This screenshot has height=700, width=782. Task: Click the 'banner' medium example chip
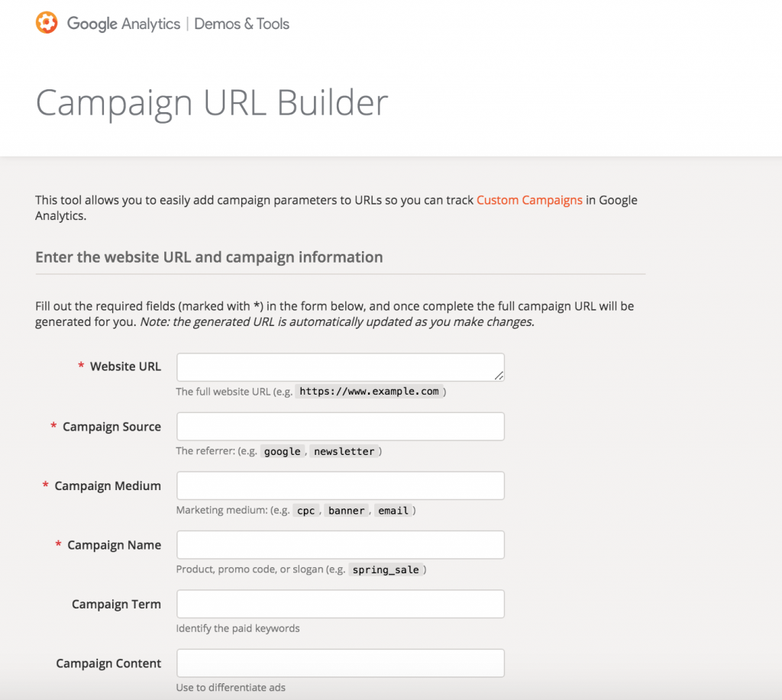point(347,510)
